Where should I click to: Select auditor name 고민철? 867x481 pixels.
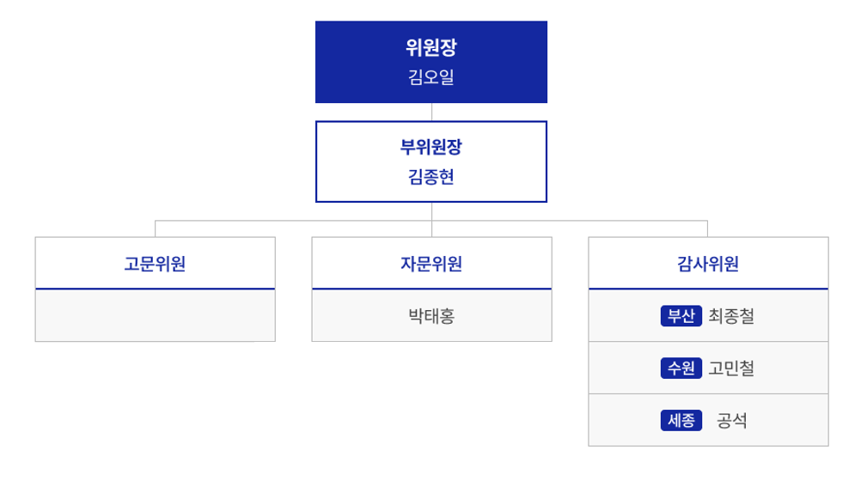731,368
